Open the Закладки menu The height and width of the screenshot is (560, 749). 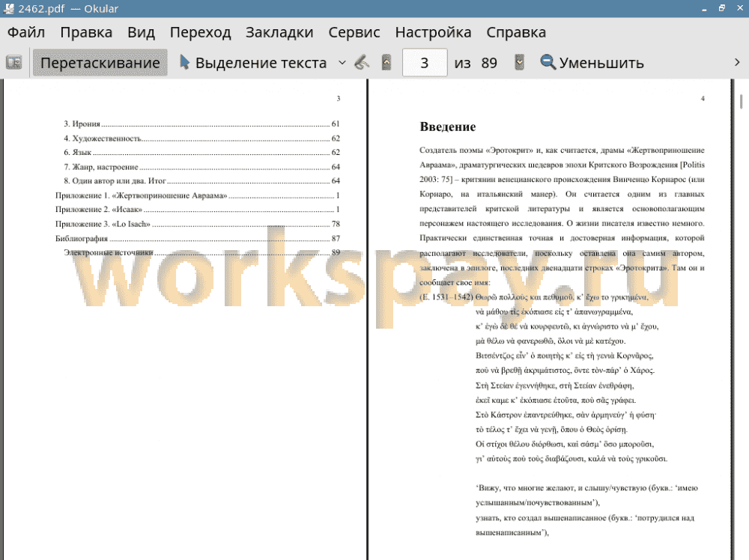click(279, 32)
